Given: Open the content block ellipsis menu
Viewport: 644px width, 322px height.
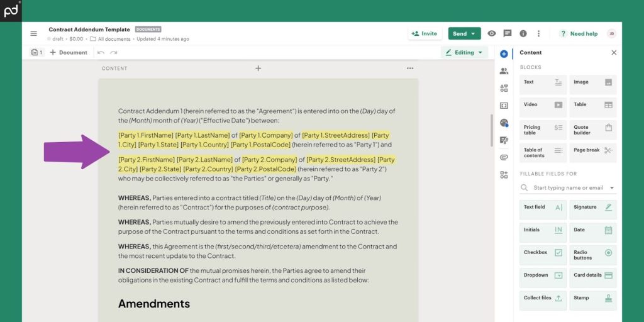Looking at the screenshot, I should click(x=410, y=69).
